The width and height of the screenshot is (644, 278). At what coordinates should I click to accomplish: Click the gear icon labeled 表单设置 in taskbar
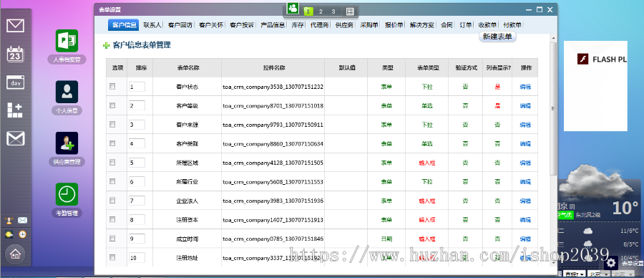[x=611, y=262]
